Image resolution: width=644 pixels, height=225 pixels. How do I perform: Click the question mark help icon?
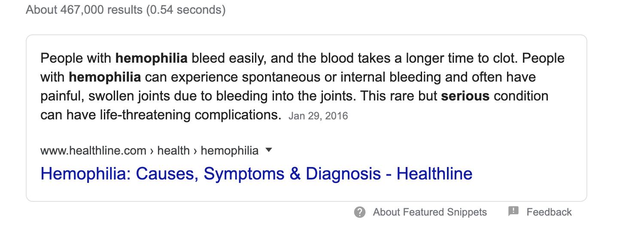point(360,212)
